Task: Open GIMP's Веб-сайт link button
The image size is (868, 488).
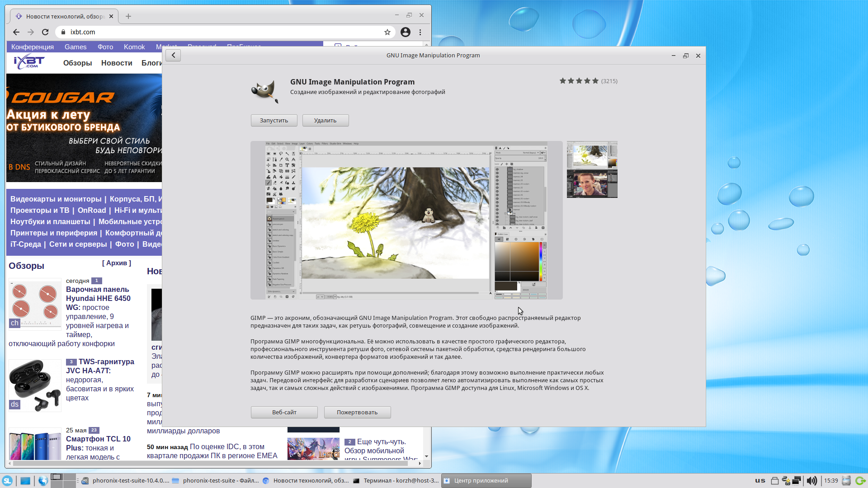Action: pos(284,412)
